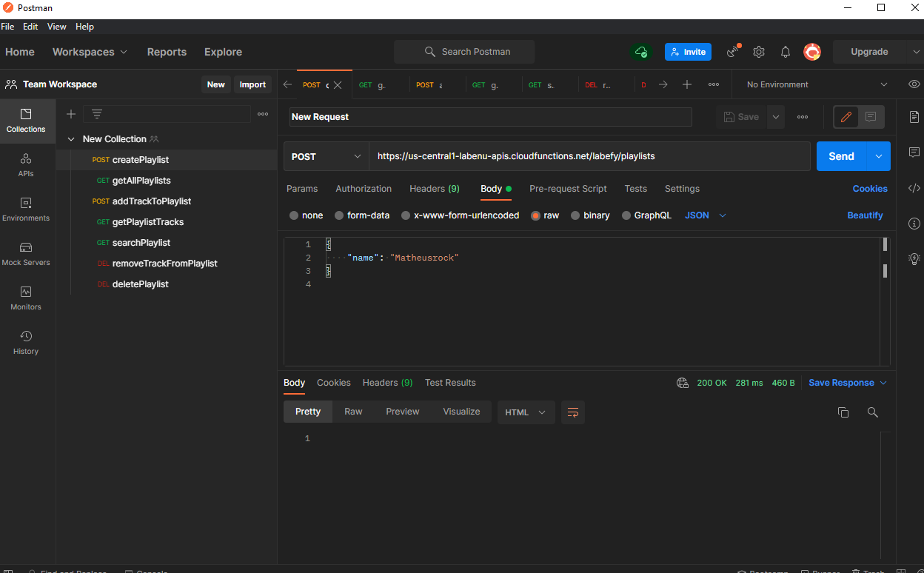The width and height of the screenshot is (924, 573).
Task: Copy the response body icon
Action: pos(843,412)
